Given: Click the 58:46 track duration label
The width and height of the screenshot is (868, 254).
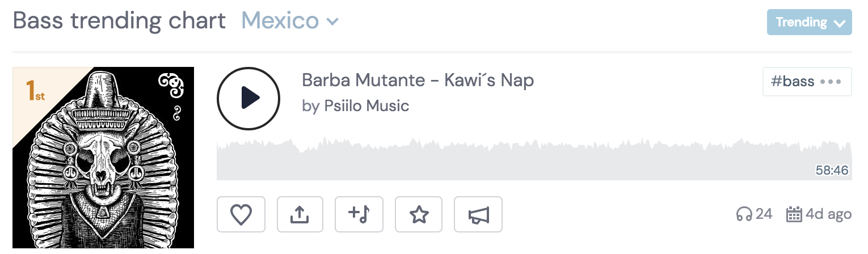Looking at the screenshot, I should click(x=832, y=170).
